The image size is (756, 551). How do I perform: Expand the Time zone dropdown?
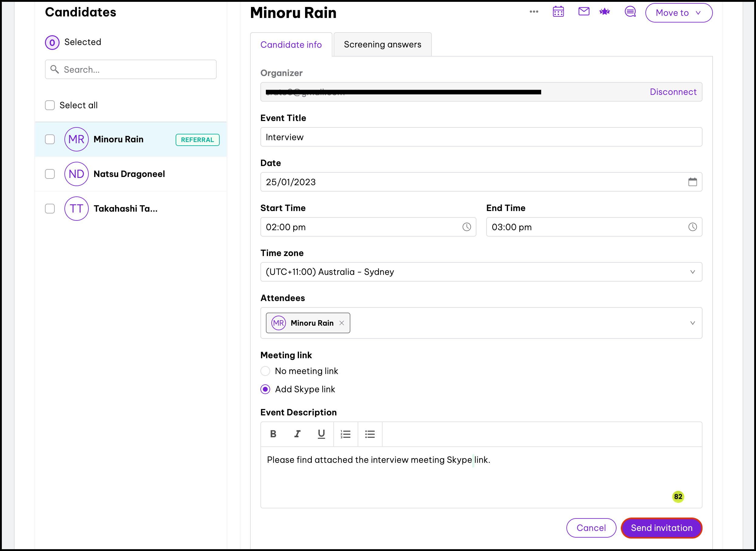tap(692, 272)
